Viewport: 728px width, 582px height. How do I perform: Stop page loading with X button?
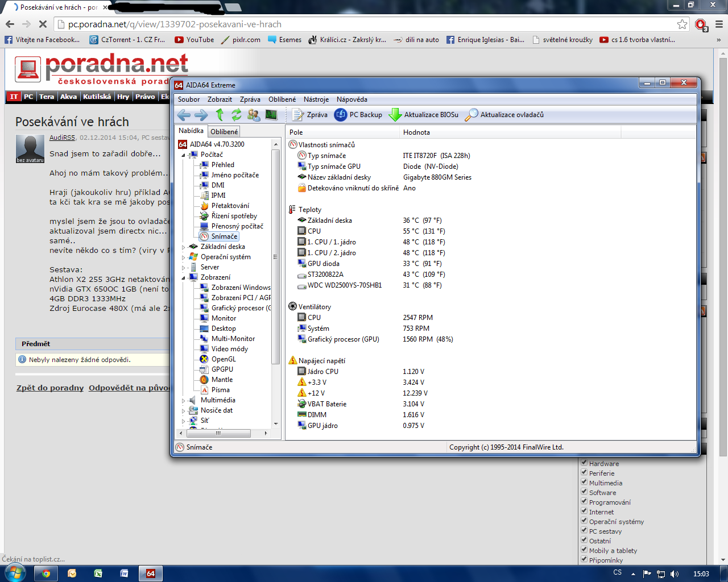point(43,24)
